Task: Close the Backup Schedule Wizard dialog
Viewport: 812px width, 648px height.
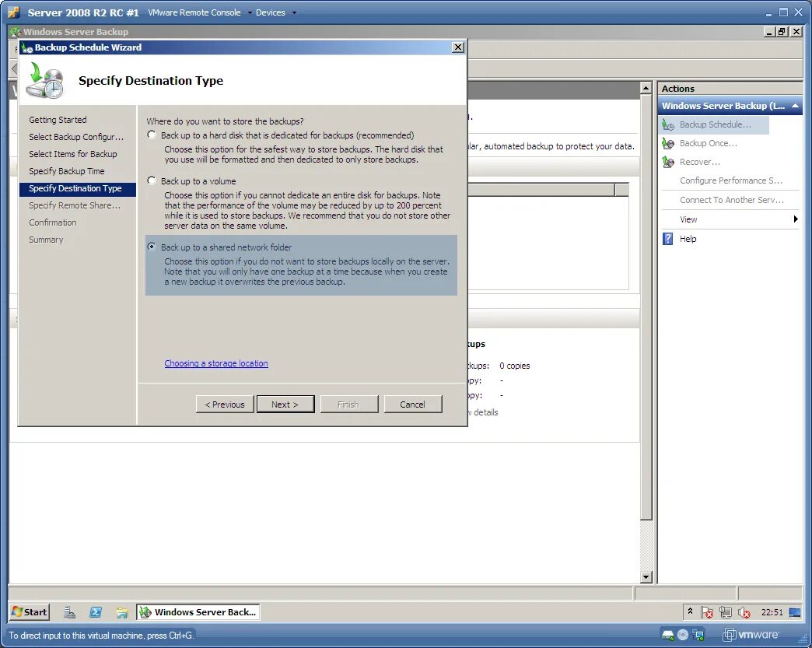Action: click(458, 47)
